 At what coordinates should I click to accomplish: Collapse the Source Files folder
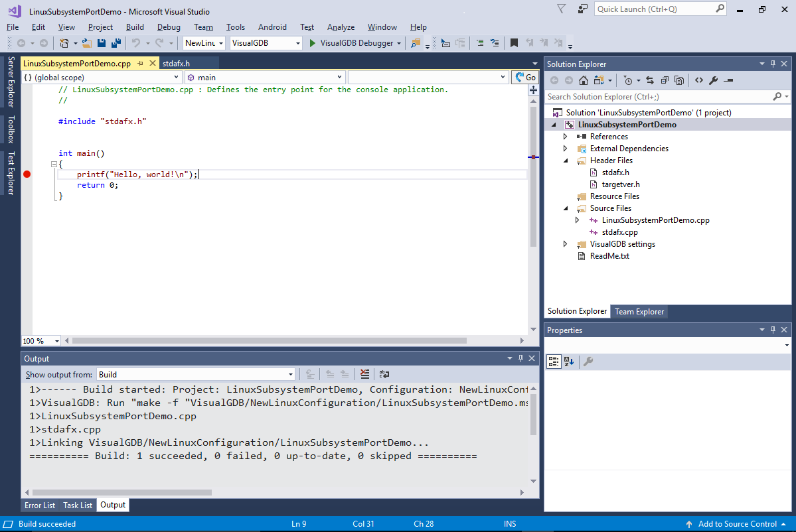click(566, 208)
